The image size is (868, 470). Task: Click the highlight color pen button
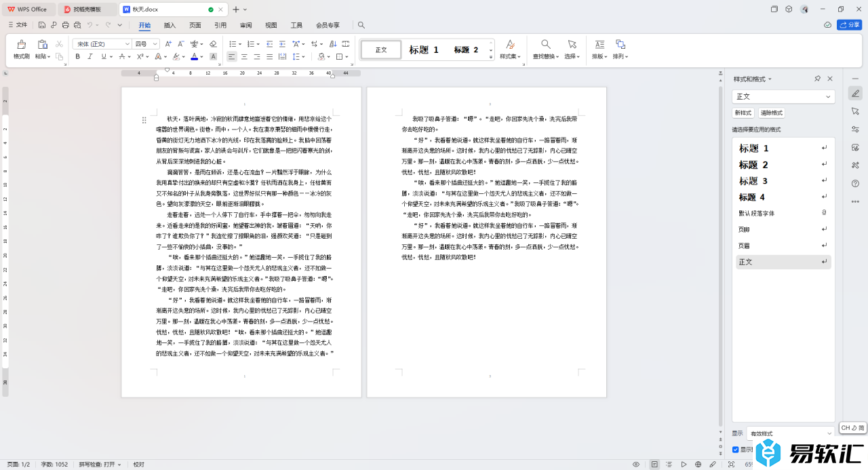(176, 56)
